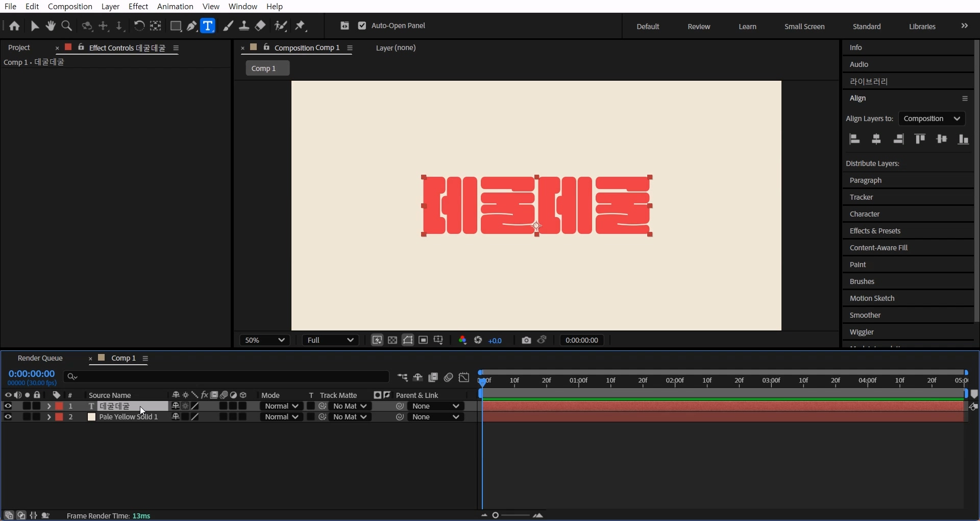Select the Zoom magnifier tool

pyautogui.click(x=66, y=26)
